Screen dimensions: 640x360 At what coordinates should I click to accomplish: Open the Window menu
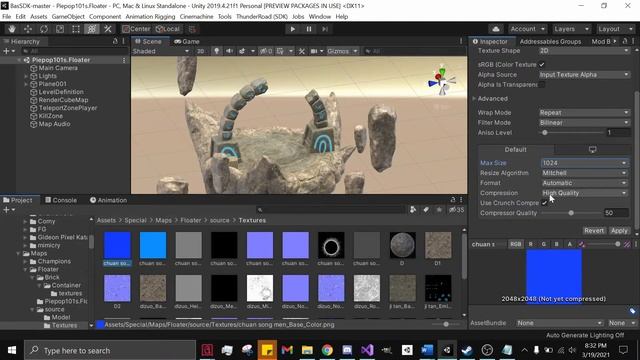pos(320,17)
